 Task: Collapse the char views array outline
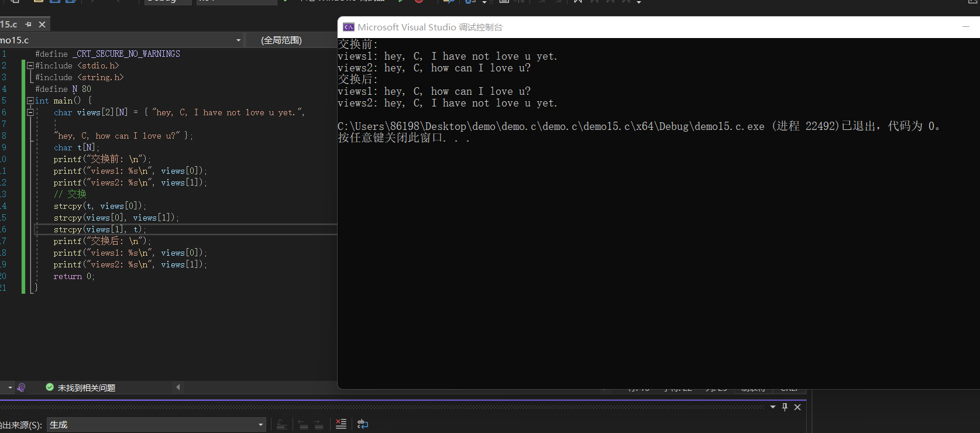[x=30, y=112]
